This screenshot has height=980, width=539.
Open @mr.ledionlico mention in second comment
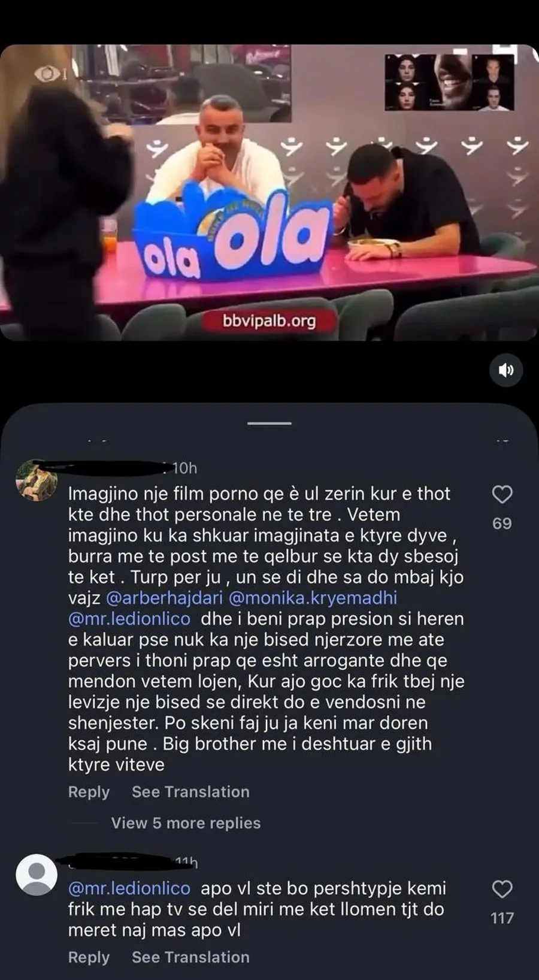pos(129,888)
